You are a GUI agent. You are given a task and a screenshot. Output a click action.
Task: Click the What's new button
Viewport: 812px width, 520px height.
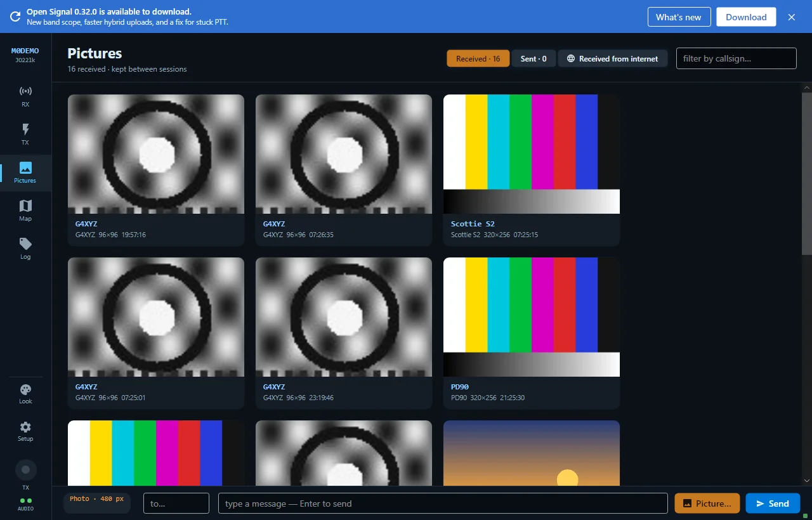(x=679, y=17)
